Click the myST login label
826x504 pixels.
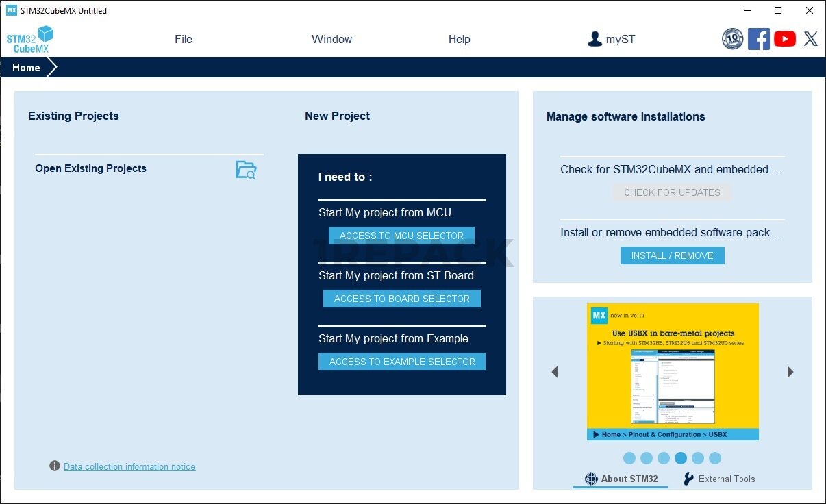click(621, 39)
